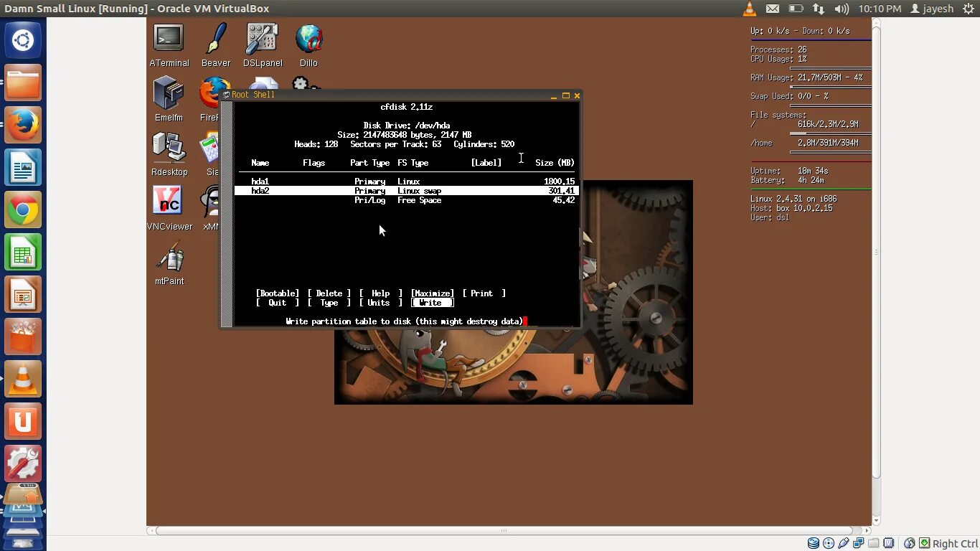This screenshot has height=551, width=980.
Task: Click the VirtualBox shared folders status icon
Action: click(874, 543)
